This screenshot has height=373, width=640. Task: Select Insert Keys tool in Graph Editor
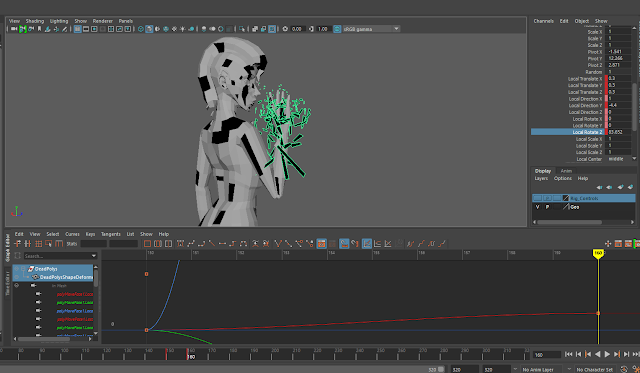(x=28, y=244)
